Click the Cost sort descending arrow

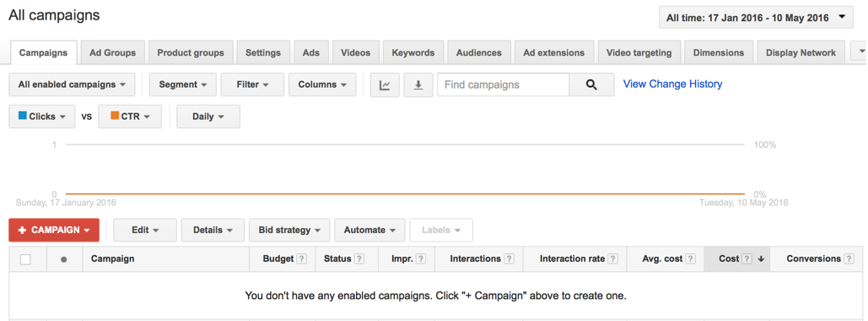[x=761, y=258]
